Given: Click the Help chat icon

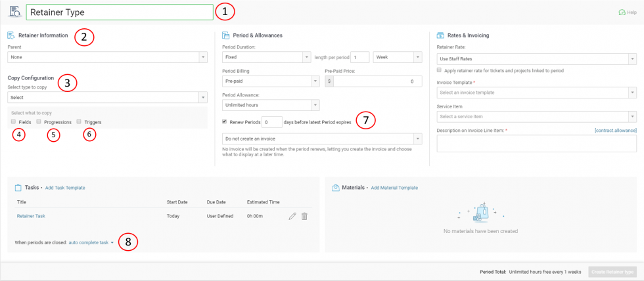Looking at the screenshot, I should tap(621, 12).
